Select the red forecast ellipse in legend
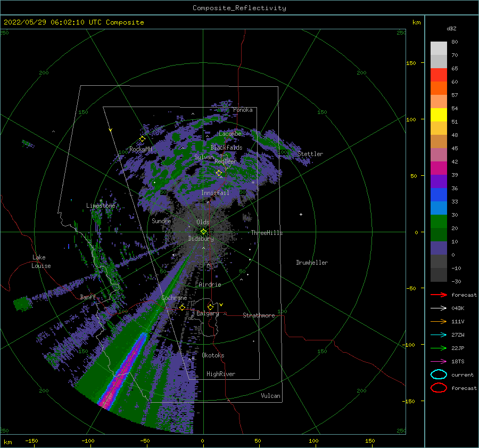Image resolution: width=479 pixels, height=448 pixels. [439, 388]
